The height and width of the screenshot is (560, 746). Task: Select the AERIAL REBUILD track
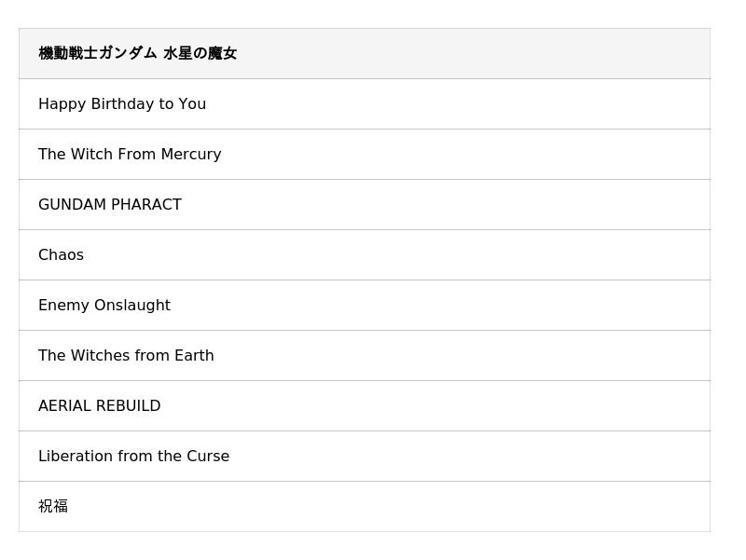pos(100,406)
